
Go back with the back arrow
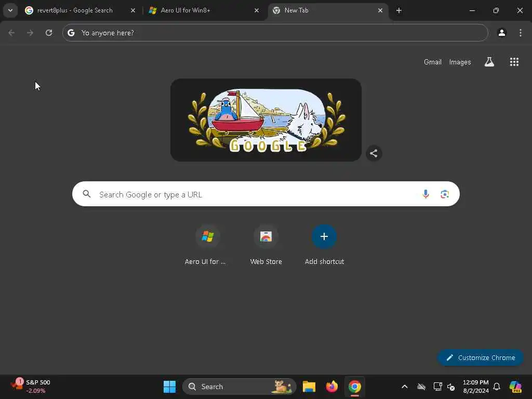tap(11, 33)
